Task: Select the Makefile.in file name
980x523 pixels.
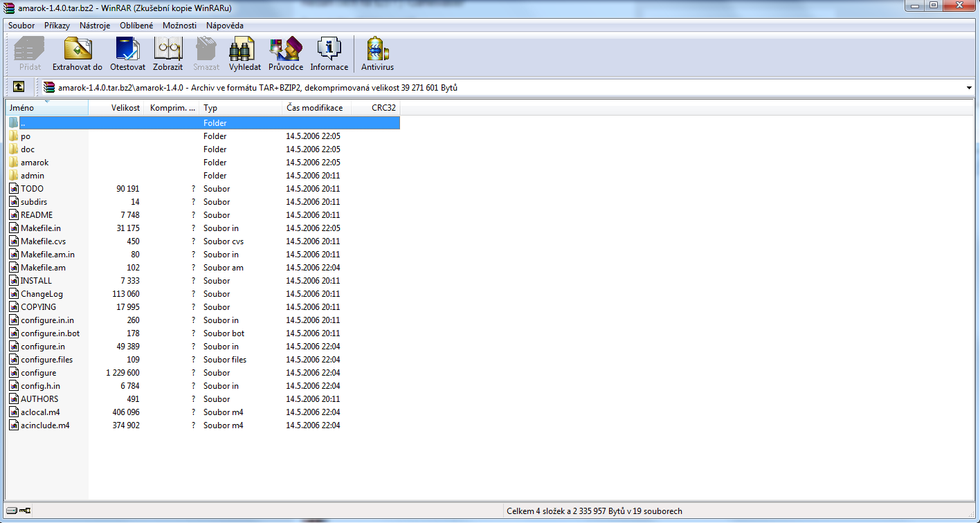Action: 41,228
